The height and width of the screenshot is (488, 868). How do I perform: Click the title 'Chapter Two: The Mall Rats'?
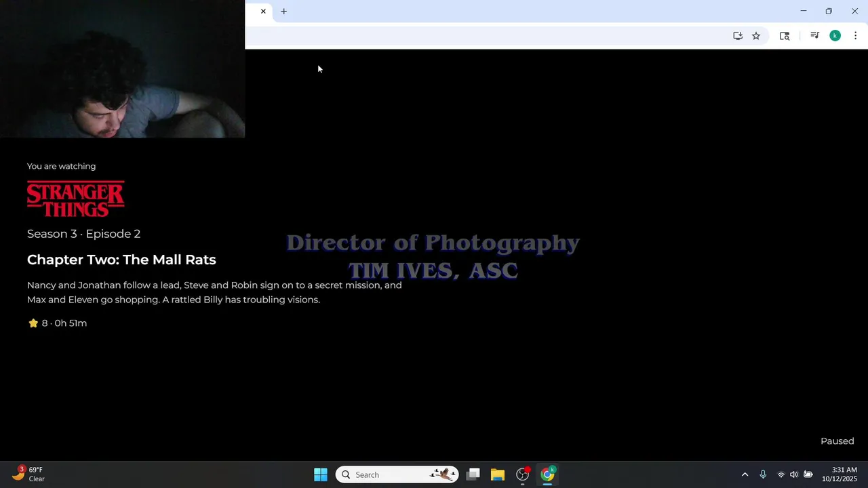tap(121, 260)
